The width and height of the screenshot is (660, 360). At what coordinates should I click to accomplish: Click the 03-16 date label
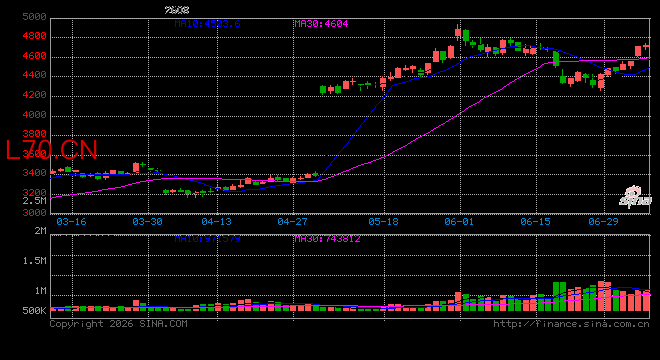[x=71, y=221]
